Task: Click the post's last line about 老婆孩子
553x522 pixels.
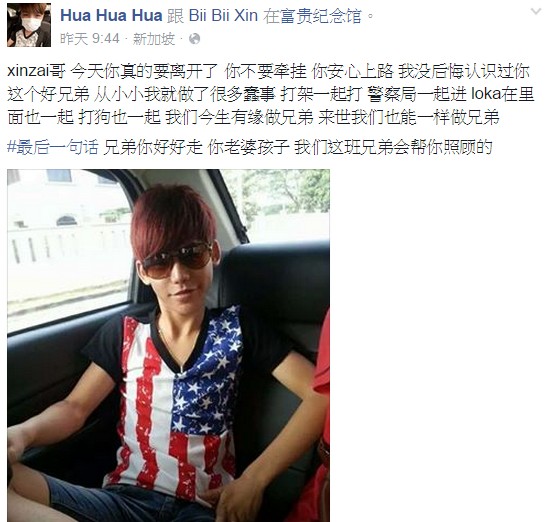Action: pos(249,147)
